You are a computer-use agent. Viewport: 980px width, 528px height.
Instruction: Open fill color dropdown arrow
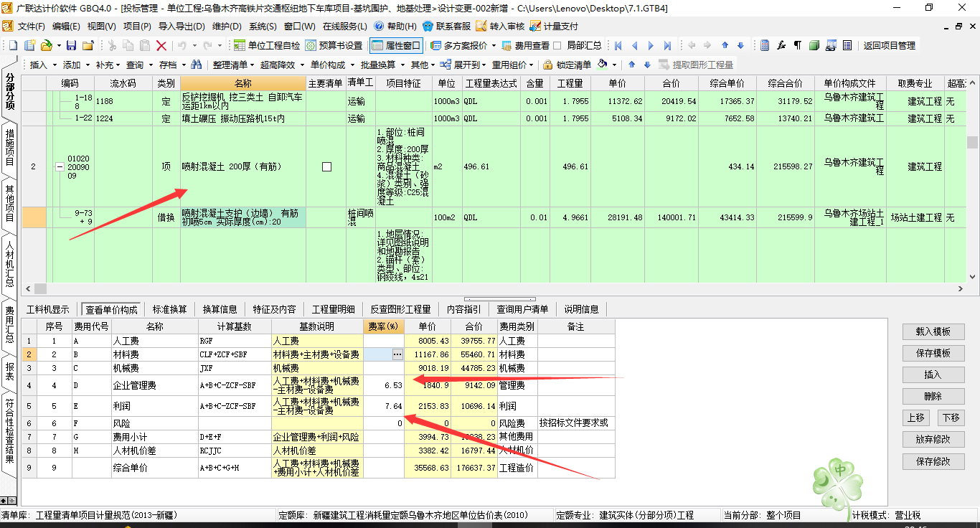click(614, 65)
